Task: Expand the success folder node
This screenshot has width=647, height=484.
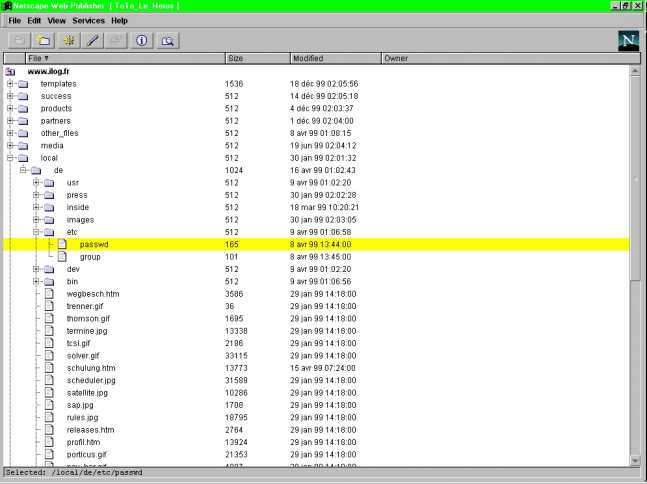Action: point(10,96)
